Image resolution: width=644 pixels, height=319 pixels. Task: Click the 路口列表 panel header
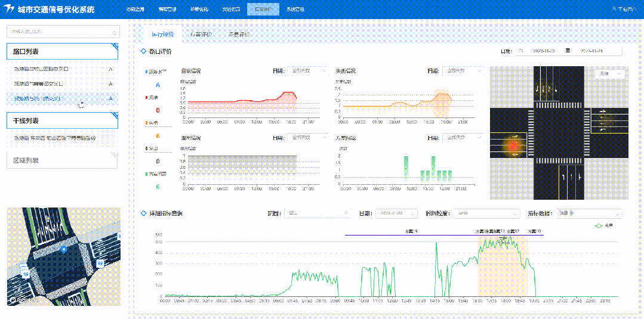click(63, 51)
